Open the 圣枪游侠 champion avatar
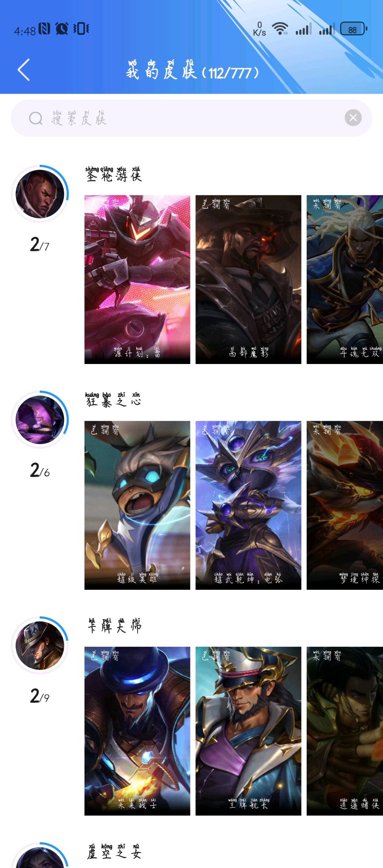383x868 pixels. (x=40, y=194)
